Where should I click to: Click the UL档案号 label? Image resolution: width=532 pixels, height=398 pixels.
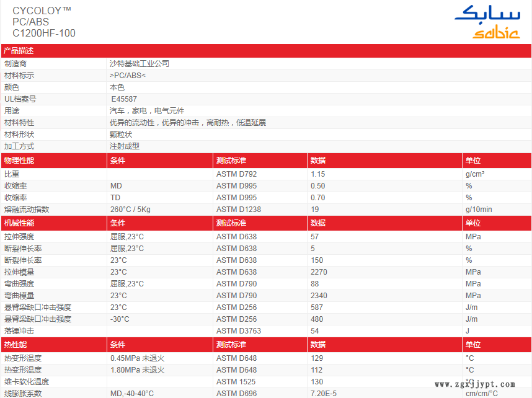20,99
